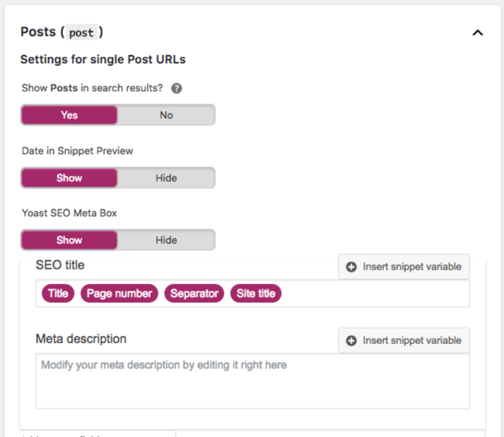Set Show Posts in search results to No

(x=166, y=115)
